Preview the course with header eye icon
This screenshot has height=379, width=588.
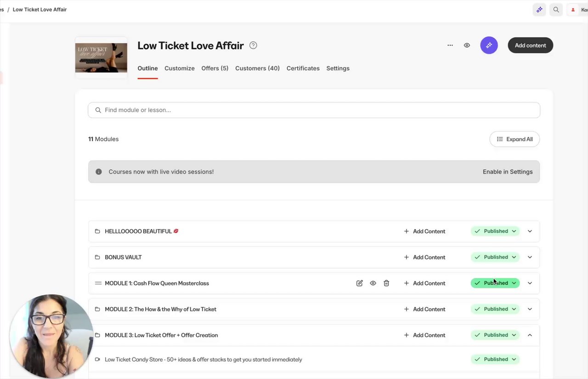pyautogui.click(x=467, y=46)
